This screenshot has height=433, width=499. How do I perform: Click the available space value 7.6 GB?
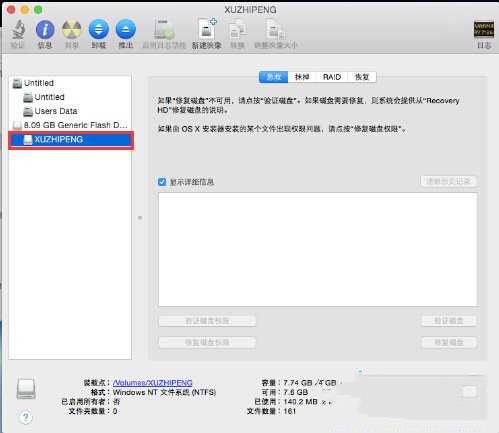point(296,392)
